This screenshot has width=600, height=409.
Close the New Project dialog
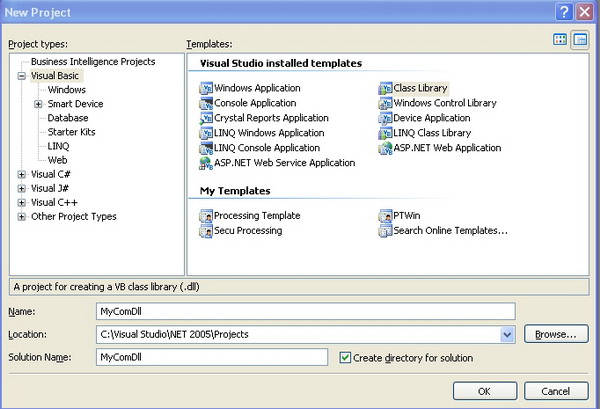(584, 12)
